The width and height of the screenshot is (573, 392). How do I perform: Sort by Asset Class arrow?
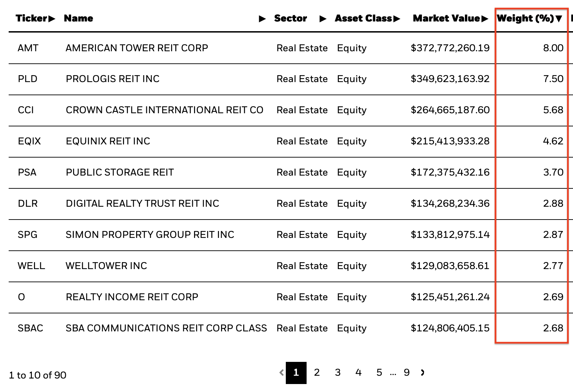[x=397, y=19]
